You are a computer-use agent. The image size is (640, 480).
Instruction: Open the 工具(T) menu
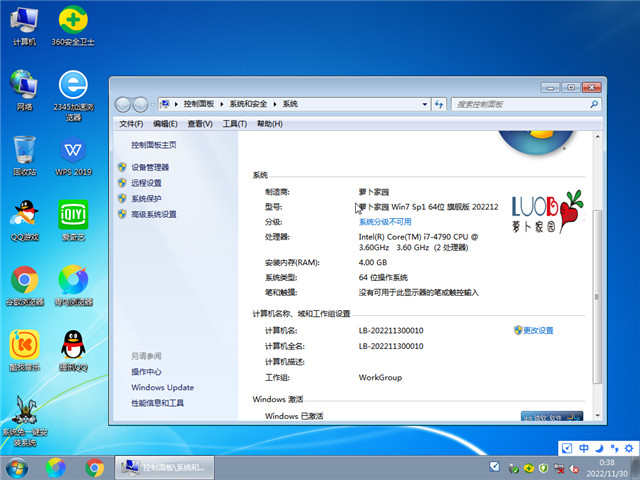pos(234,124)
